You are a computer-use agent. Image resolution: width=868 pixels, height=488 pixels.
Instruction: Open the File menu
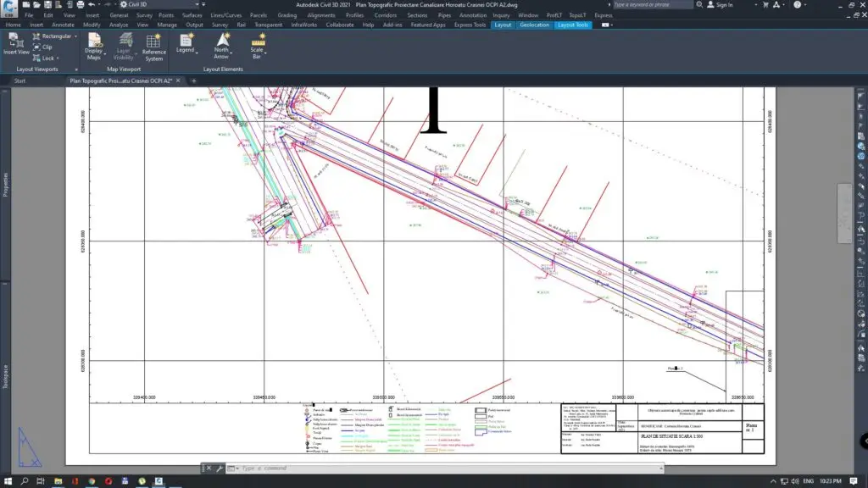point(29,15)
